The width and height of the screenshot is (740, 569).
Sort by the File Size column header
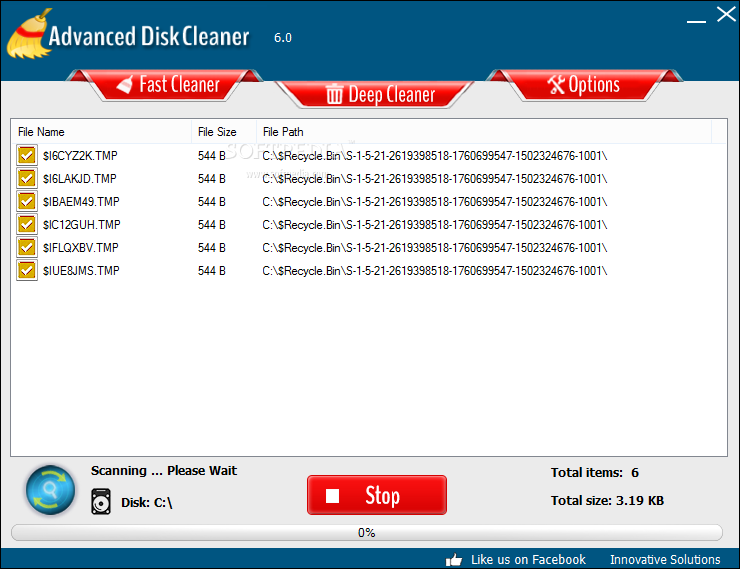click(224, 132)
